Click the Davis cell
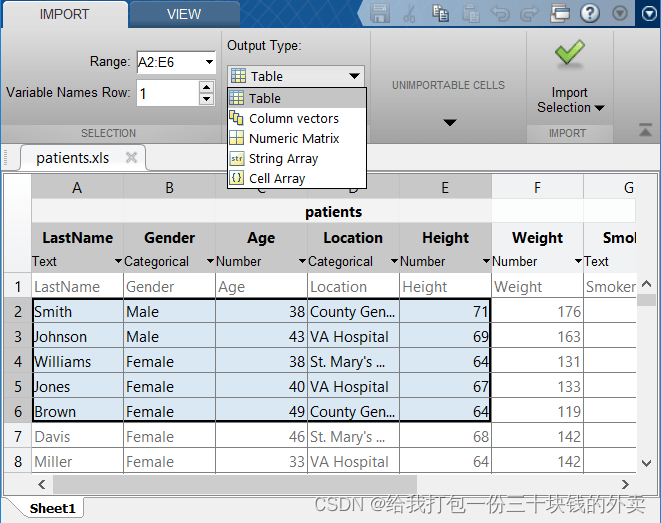 [x=78, y=437]
